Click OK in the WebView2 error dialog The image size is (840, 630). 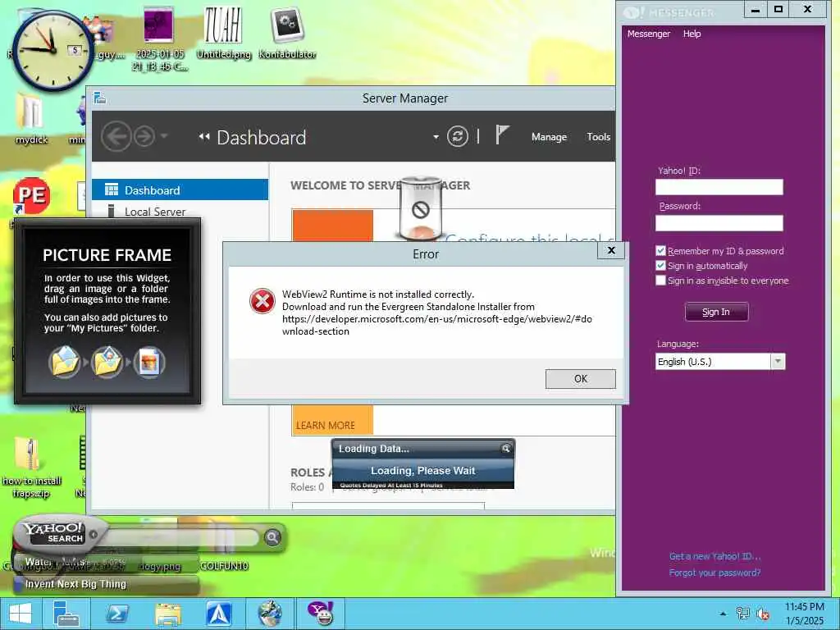[x=580, y=379]
